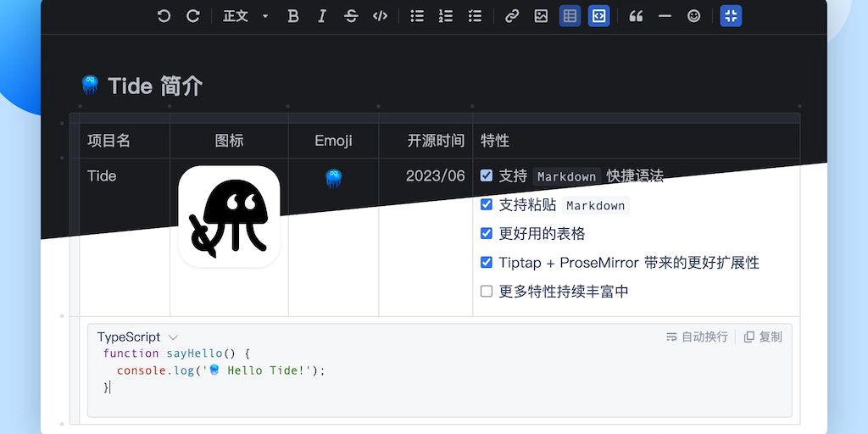Click the 自动换行 word wrap button

(x=697, y=337)
